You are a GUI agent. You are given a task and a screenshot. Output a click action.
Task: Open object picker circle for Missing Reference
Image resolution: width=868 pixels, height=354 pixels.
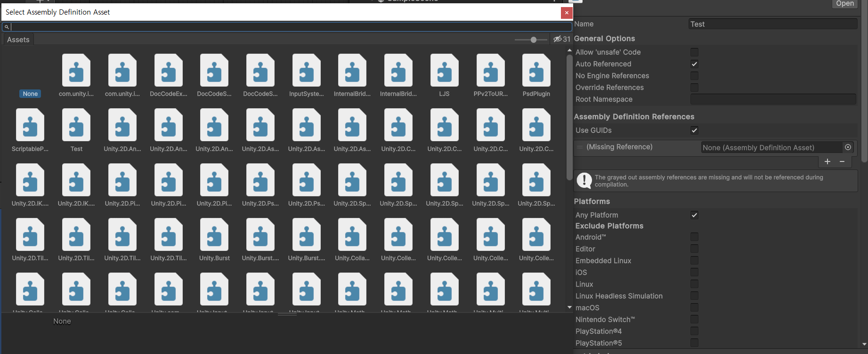point(848,147)
